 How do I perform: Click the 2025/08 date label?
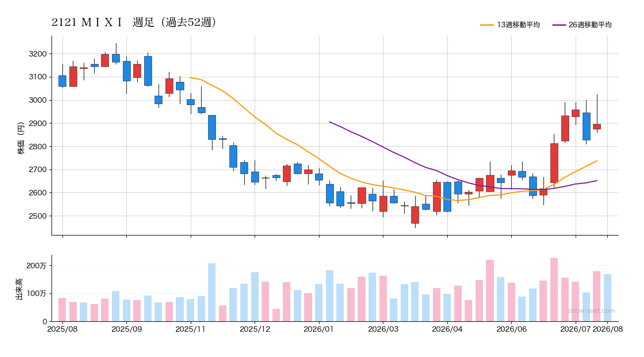[x=62, y=329]
